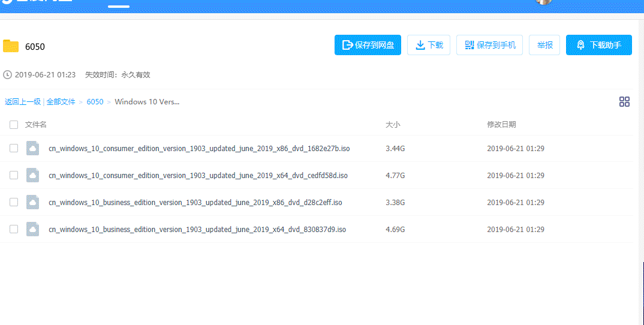644x325 pixels.
Task: Click the modified date of the 4.77G file
Action: click(x=516, y=176)
